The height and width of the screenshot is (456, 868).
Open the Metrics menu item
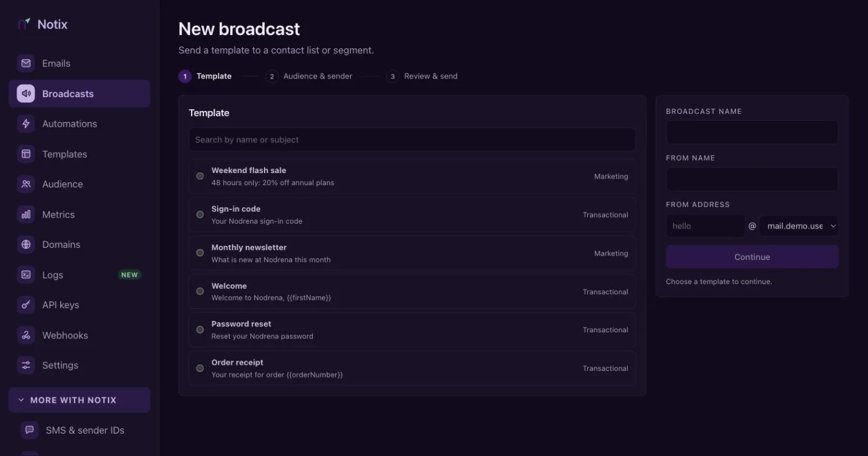pos(80,214)
